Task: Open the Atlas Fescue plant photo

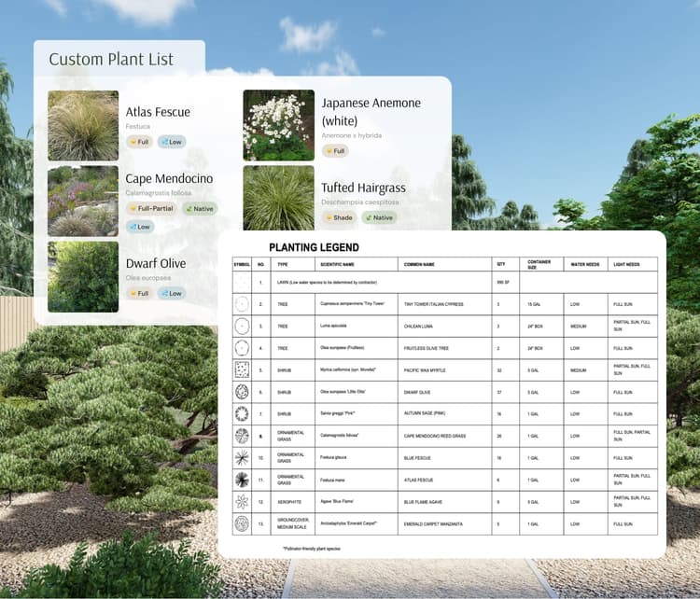Action: point(83,125)
